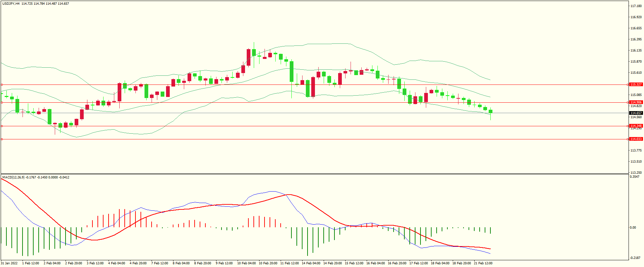644x267 pixels.
Task: Click the USDJPY,H4 chart title text
Action: tap(11, 4)
